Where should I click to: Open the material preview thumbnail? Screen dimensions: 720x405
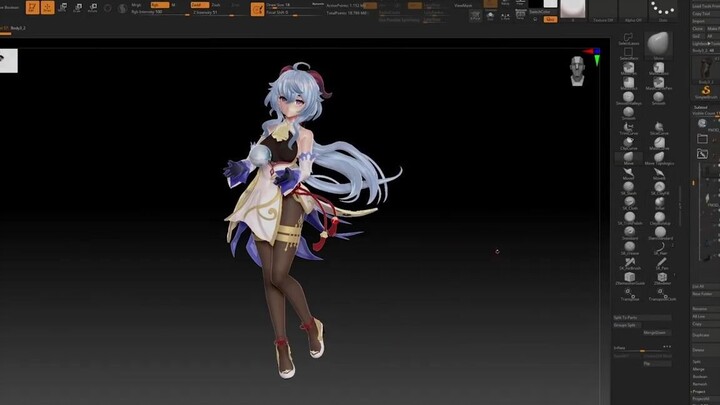pos(573,9)
